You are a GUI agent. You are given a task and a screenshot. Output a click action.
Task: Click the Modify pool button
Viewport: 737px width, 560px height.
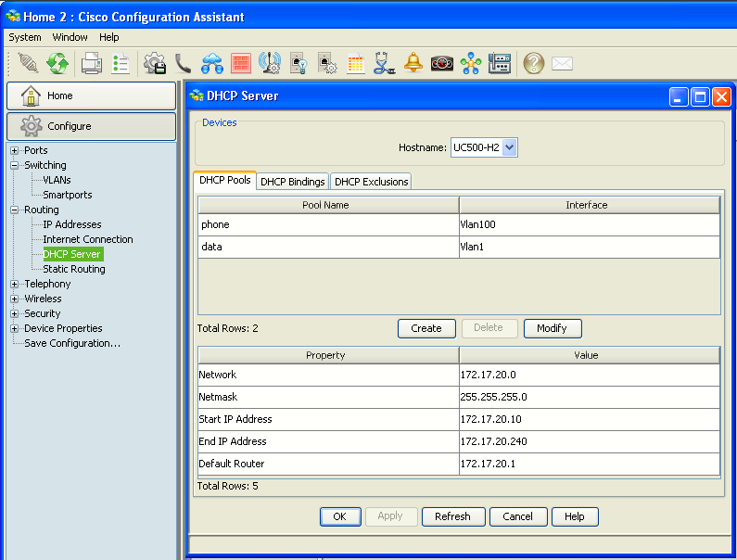(553, 328)
